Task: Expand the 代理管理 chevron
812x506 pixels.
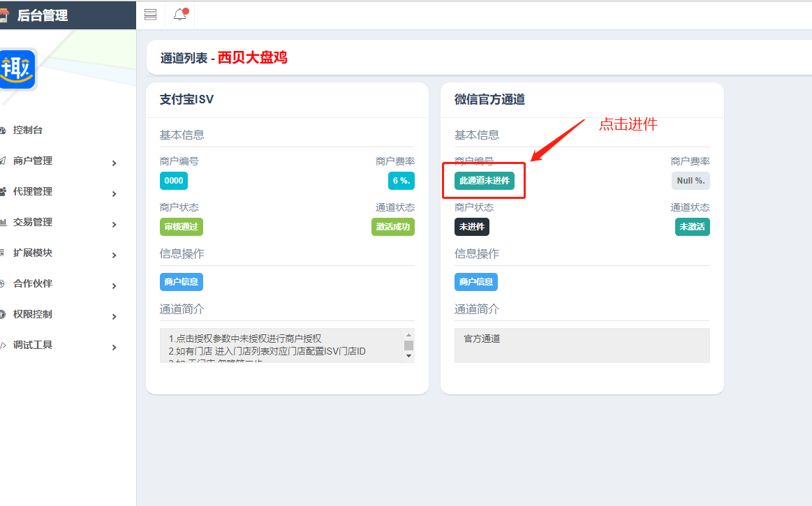Action: (114, 194)
